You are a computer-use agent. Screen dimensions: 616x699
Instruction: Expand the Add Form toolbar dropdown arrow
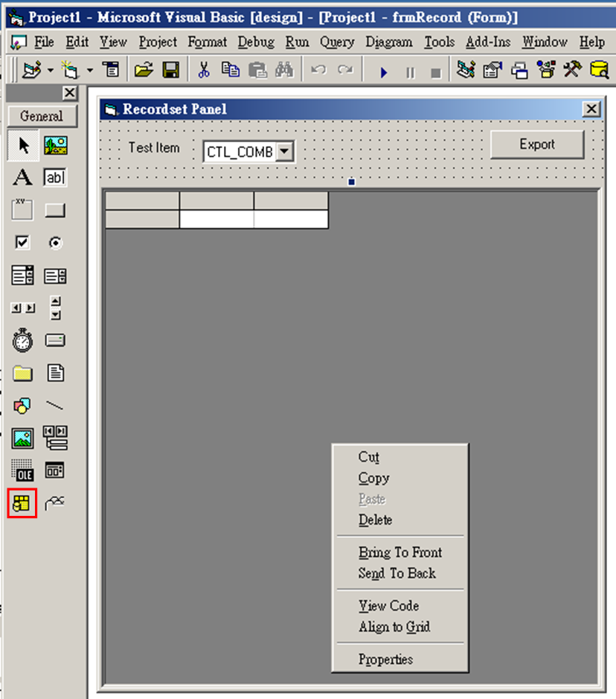coord(89,69)
